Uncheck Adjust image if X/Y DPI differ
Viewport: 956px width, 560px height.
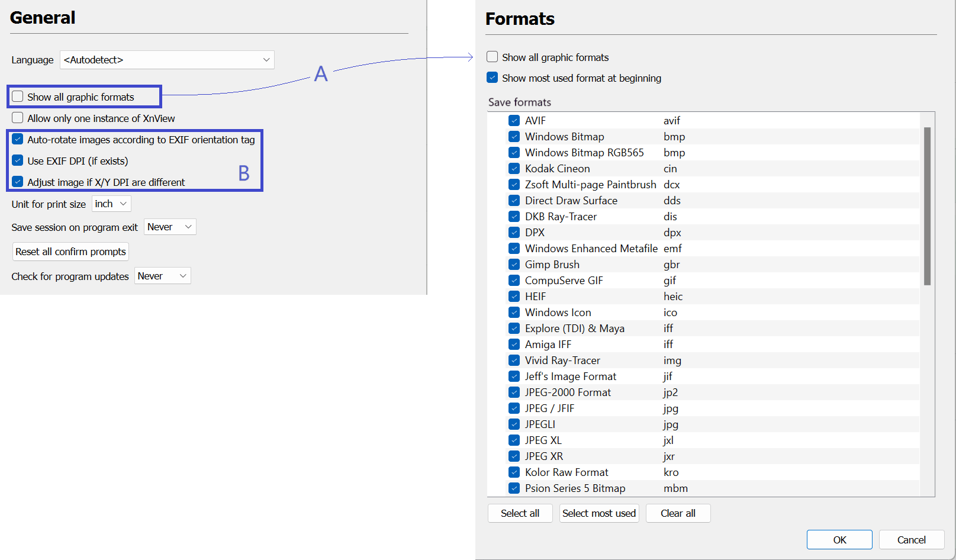point(18,182)
